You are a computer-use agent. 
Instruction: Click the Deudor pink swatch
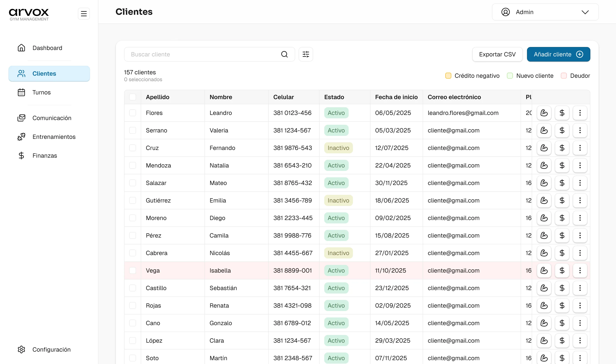[x=564, y=76]
